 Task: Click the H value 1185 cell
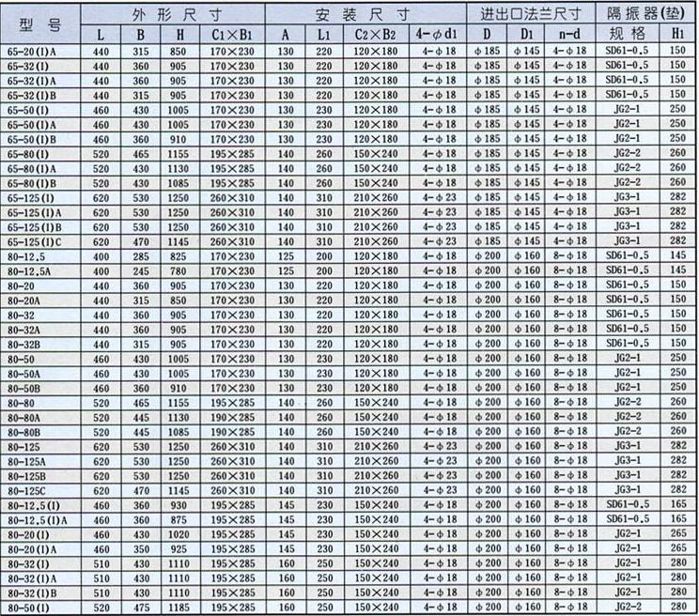point(178,608)
